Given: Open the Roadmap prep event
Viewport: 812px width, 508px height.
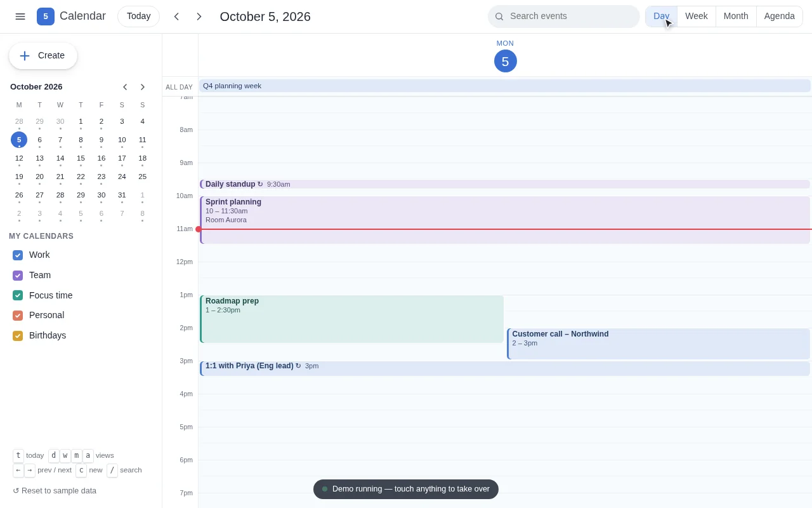Looking at the screenshot, I should (x=352, y=319).
